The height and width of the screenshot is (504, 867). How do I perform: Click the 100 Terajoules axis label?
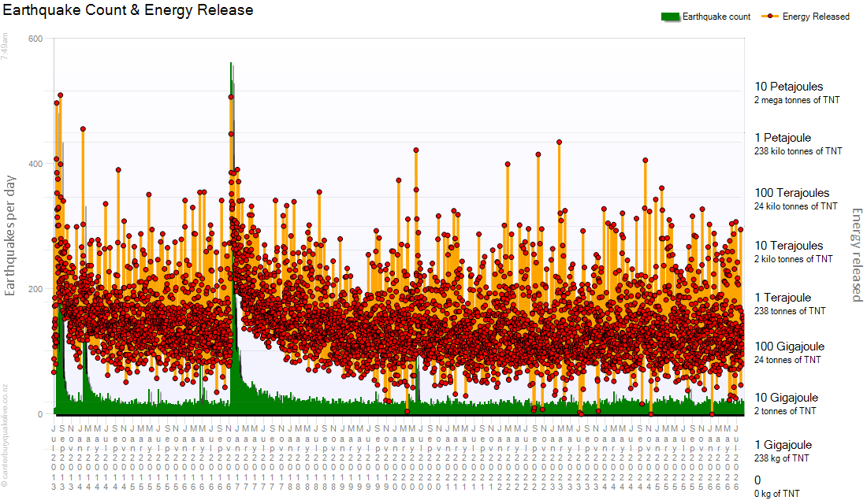792,193
